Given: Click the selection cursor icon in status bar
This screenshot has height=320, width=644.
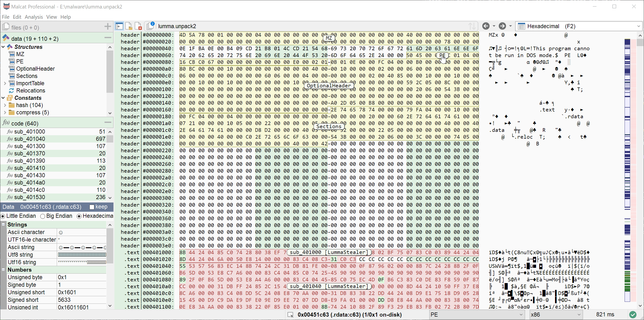Looking at the screenshot, I should [x=290, y=315].
